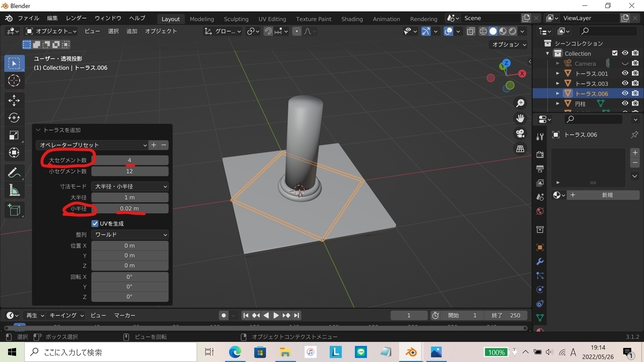The height and width of the screenshot is (362, 644).
Task: Open the Scene properties tab
Action: tap(540, 197)
